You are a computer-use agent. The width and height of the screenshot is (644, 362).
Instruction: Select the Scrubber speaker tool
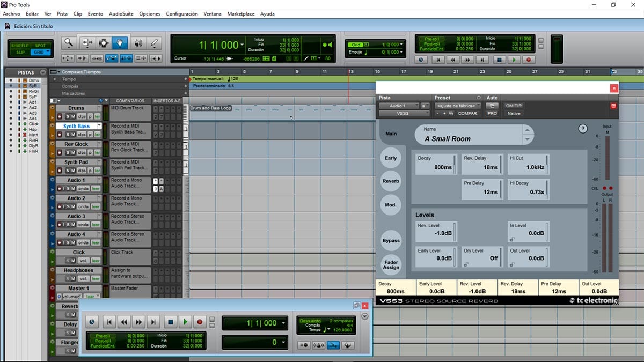pyautogui.click(x=138, y=42)
